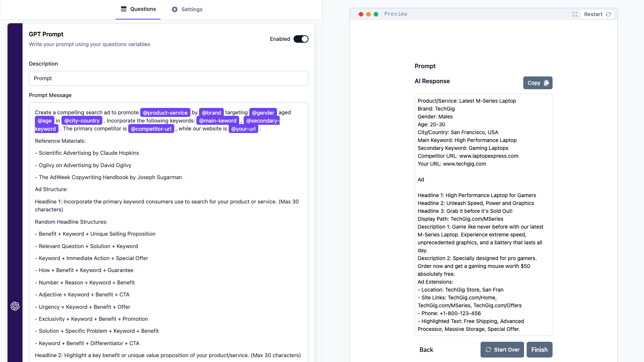Screen dimensions: 644x362
Task: Click the @city-country variable tag
Action: click(x=82, y=121)
